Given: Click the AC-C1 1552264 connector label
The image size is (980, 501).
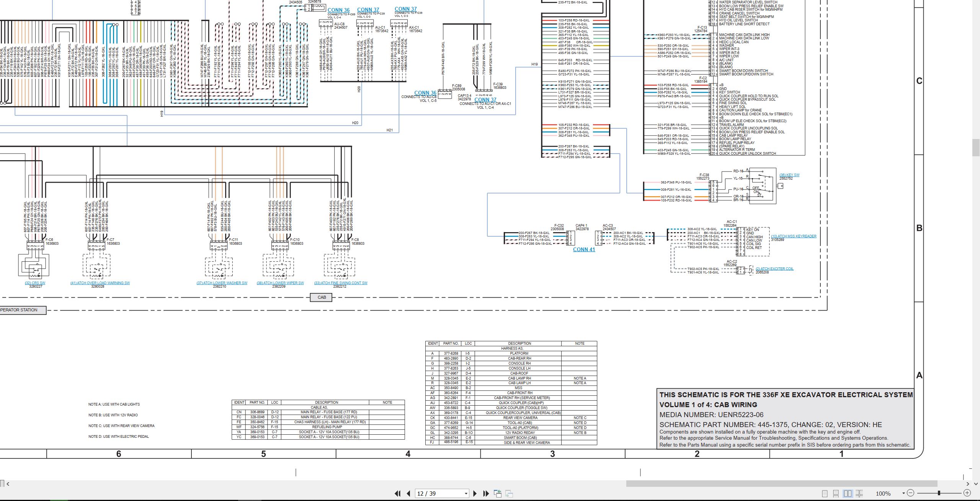Looking at the screenshot, I should [x=730, y=224].
